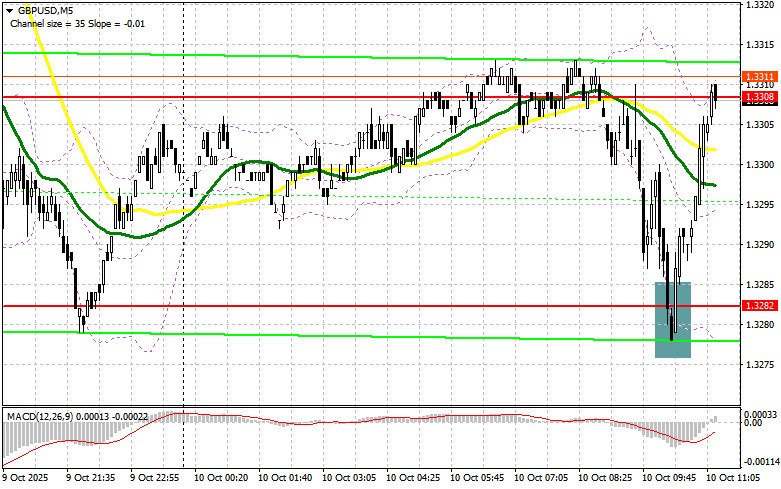Click the 1.3315 value on price axis
The width and height of the screenshot is (781, 489).
[757, 45]
